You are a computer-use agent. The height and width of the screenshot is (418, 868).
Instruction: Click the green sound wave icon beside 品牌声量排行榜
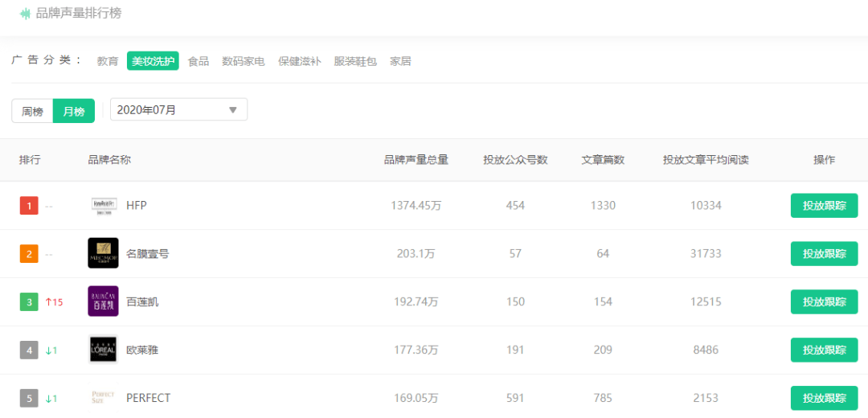(25, 14)
